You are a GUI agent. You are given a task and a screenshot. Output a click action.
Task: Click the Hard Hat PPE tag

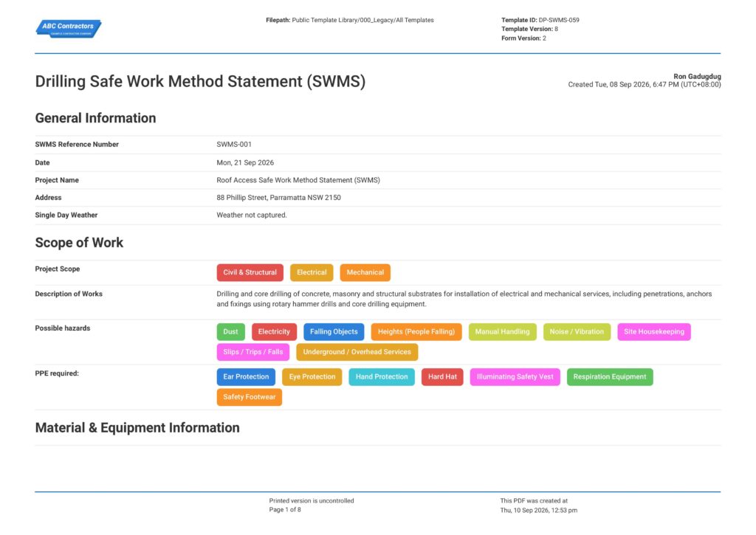[x=442, y=377]
